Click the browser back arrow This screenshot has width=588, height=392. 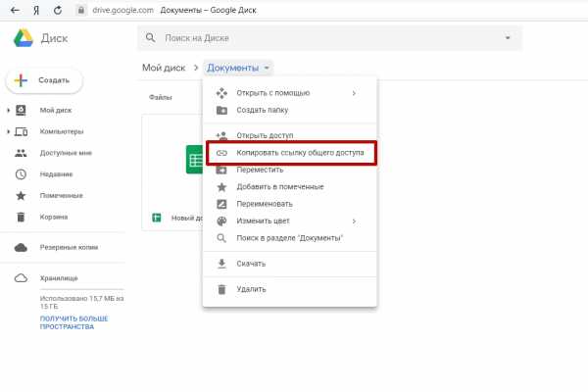click(x=15, y=10)
